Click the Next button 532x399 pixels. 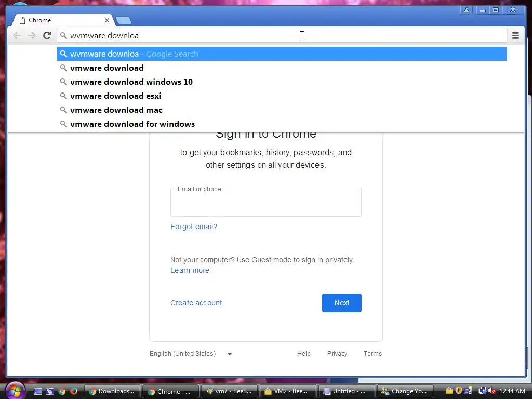click(342, 303)
